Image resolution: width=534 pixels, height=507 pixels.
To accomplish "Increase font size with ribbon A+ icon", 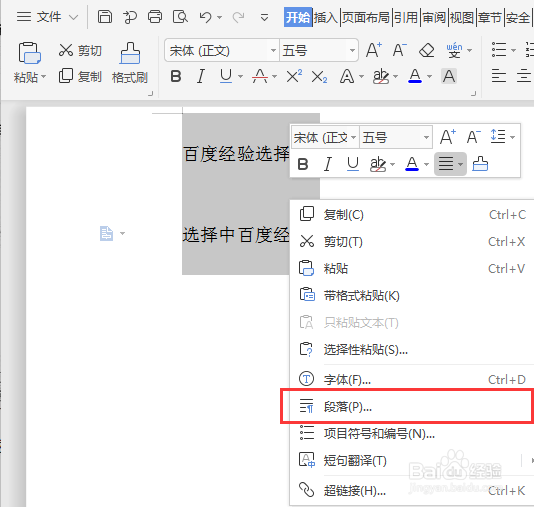I will click(374, 50).
